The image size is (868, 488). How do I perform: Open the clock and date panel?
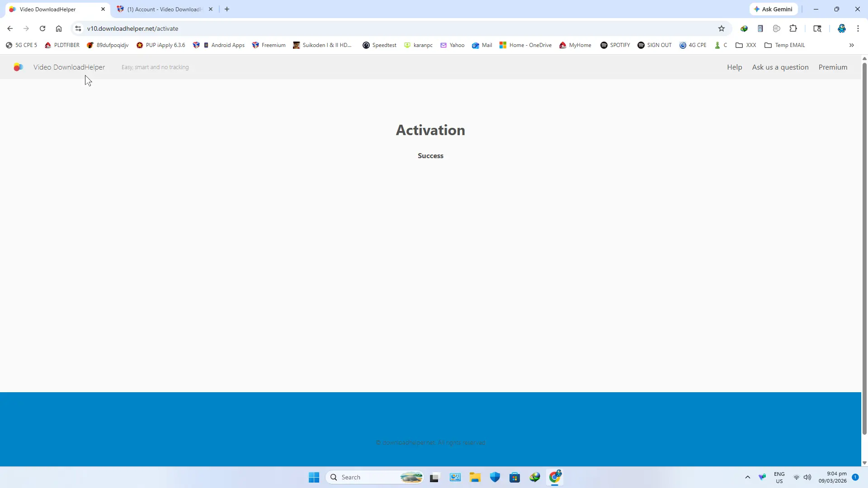click(x=832, y=478)
